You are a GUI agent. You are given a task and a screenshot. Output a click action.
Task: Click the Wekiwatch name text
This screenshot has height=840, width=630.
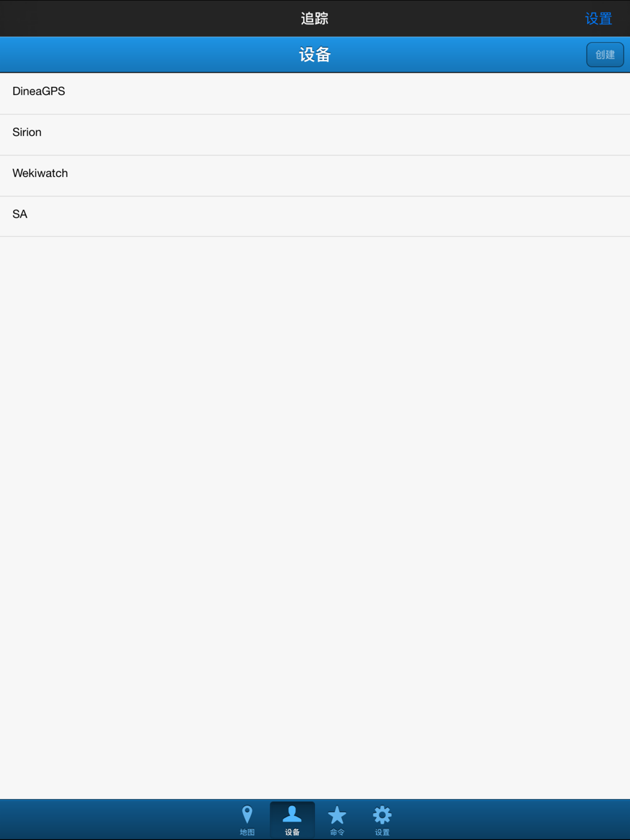click(x=40, y=173)
